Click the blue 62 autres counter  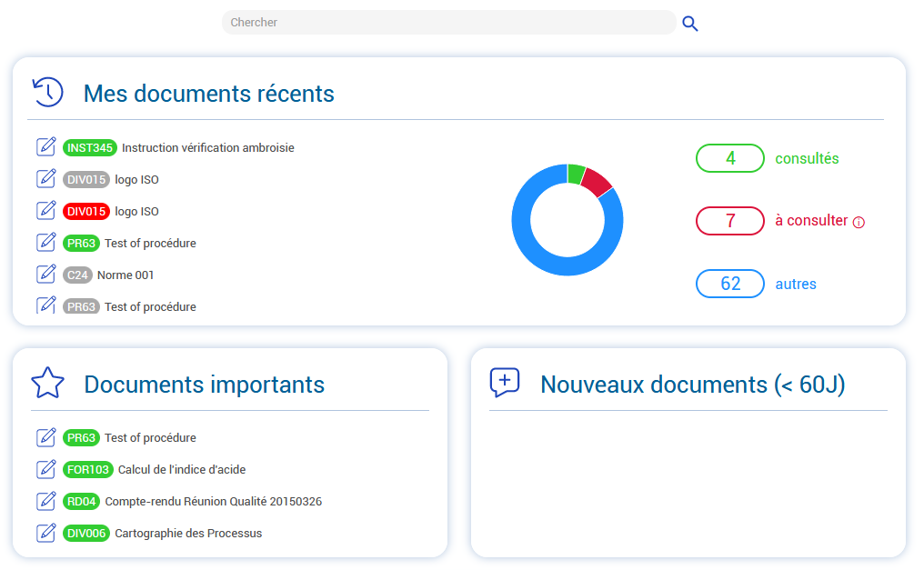pos(730,284)
